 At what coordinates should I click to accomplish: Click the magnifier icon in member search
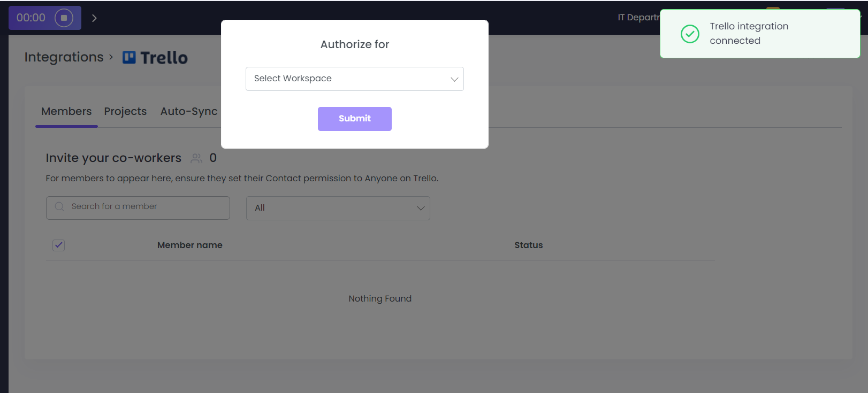click(x=59, y=207)
